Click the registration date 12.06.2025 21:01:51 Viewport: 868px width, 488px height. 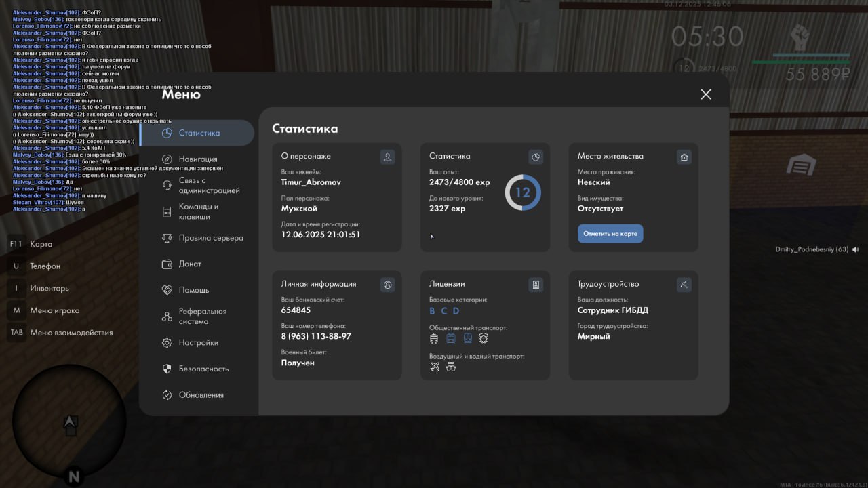coord(321,235)
